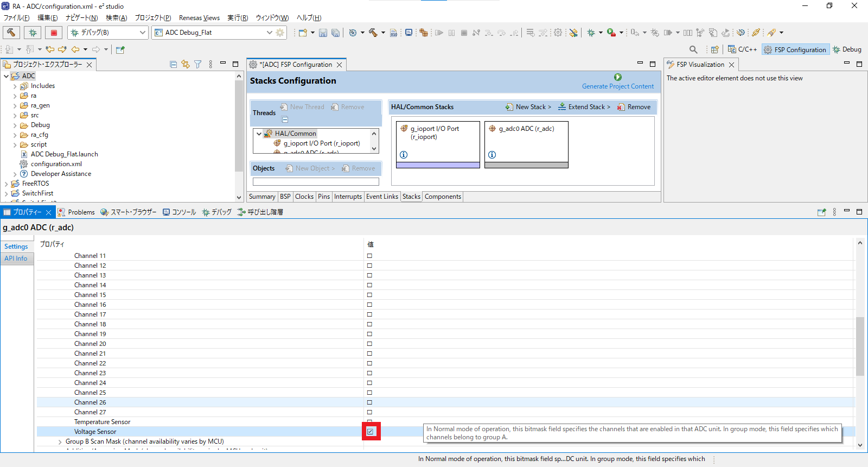Click the Open Perspective icon

coord(714,49)
